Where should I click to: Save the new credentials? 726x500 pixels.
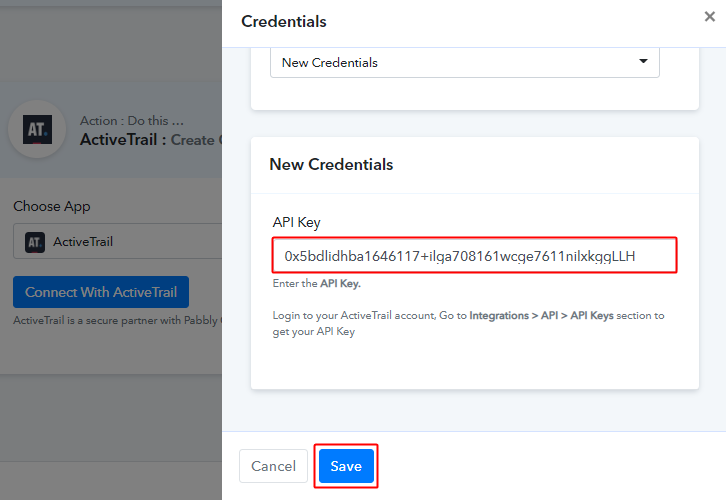point(346,466)
